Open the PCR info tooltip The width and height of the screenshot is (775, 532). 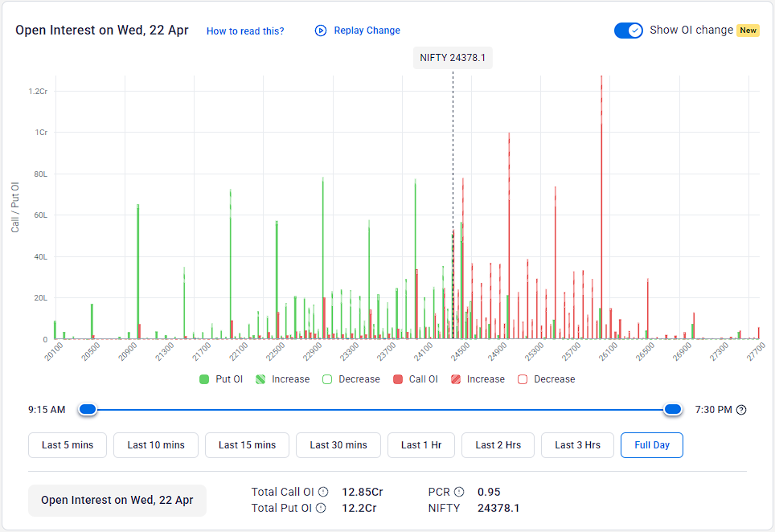pyautogui.click(x=460, y=492)
